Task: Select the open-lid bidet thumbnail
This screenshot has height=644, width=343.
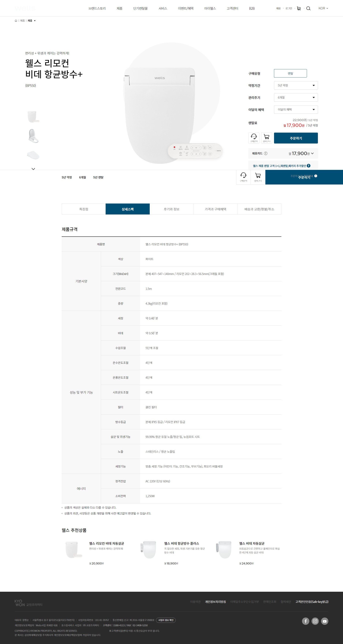Action: coord(33,136)
